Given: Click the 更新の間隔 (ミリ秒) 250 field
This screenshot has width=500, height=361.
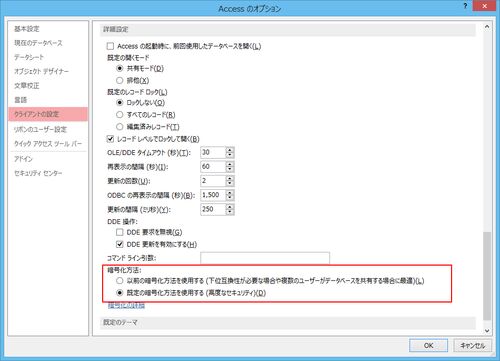Looking at the screenshot, I should [213, 209].
